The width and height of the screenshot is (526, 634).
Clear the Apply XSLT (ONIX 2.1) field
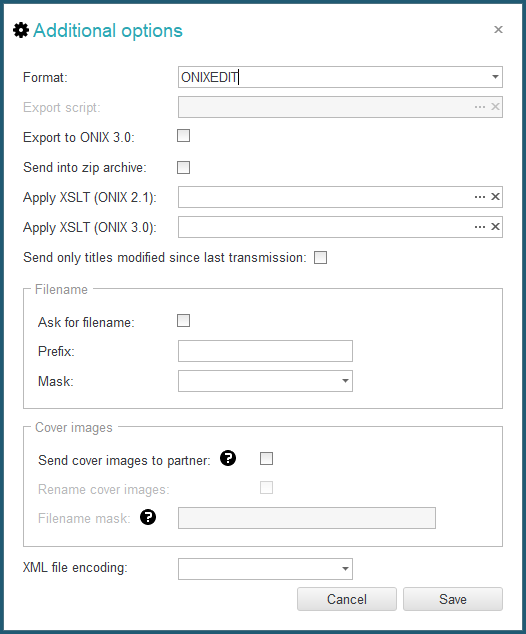click(495, 197)
